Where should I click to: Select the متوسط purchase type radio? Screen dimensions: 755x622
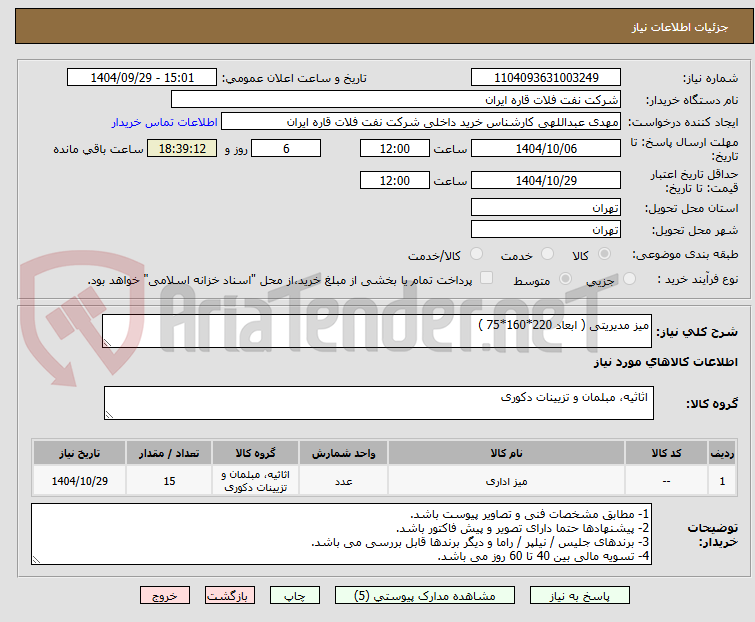pyautogui.click(x=565, y=279)
